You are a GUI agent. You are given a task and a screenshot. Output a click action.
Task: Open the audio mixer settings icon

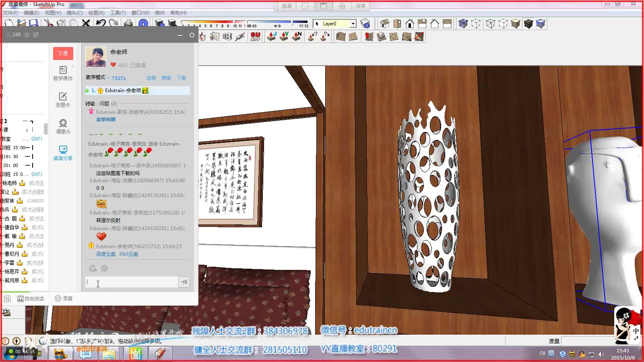point(7,298)
